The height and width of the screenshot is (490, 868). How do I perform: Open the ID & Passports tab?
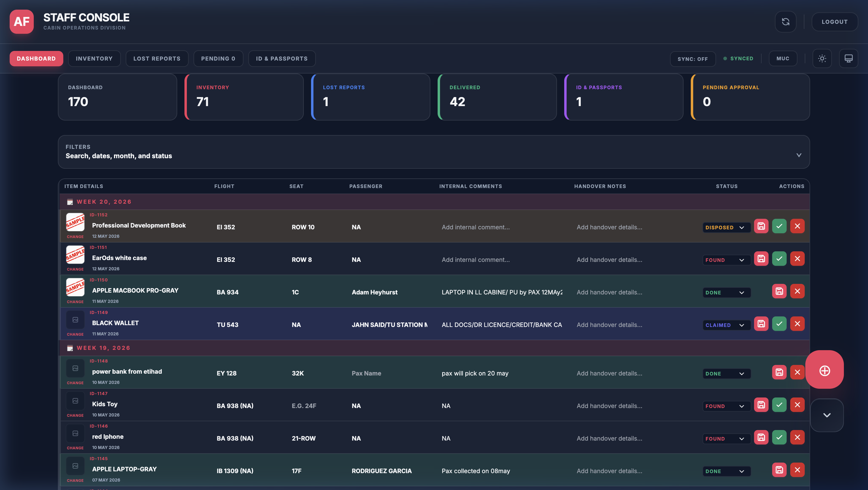[282, 59]
